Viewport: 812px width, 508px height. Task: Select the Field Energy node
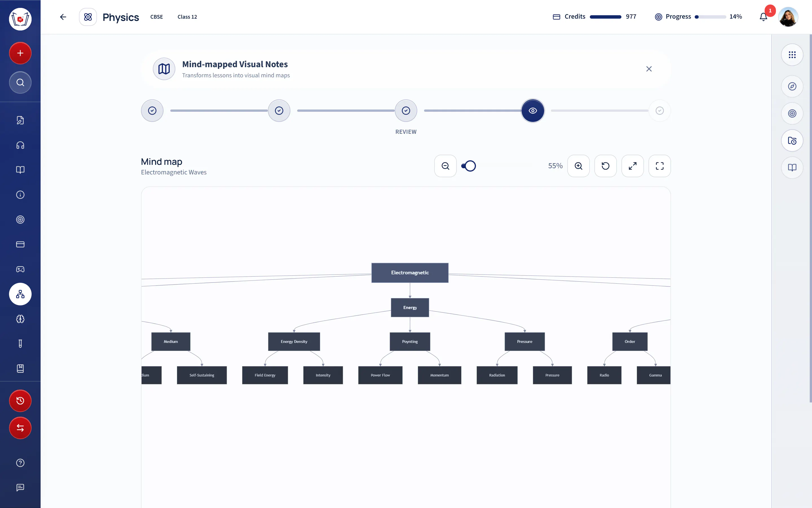point(265,375)
